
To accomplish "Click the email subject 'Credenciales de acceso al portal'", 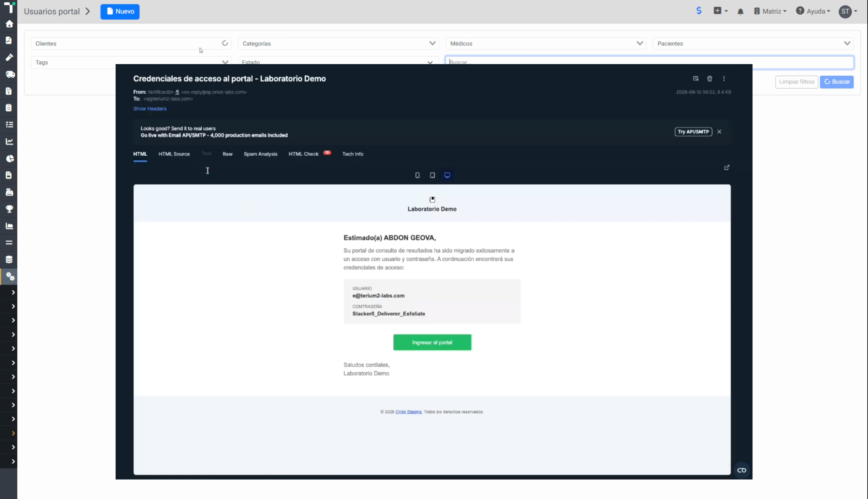I will pyautogui.click(x=229, y=78).
